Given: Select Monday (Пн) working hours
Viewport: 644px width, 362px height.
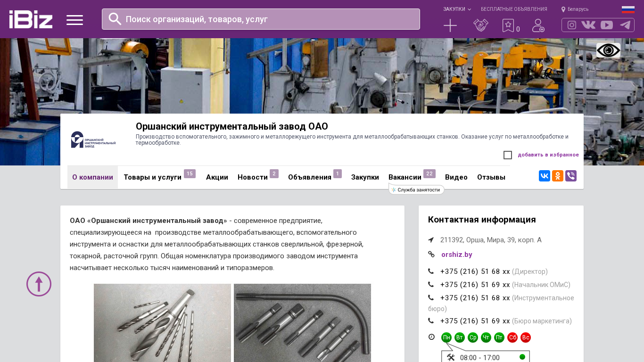Looking at the screenshot, I should tap(446, 337).
